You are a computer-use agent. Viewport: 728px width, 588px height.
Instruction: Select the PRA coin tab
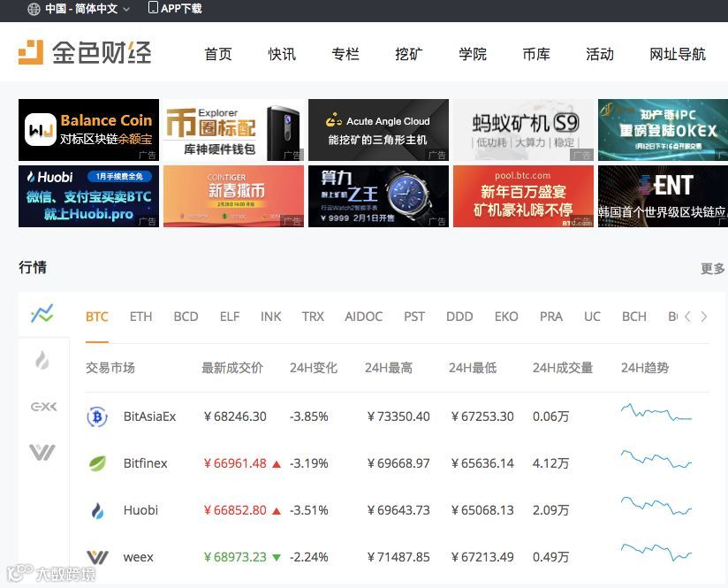[x=551, y=317]
